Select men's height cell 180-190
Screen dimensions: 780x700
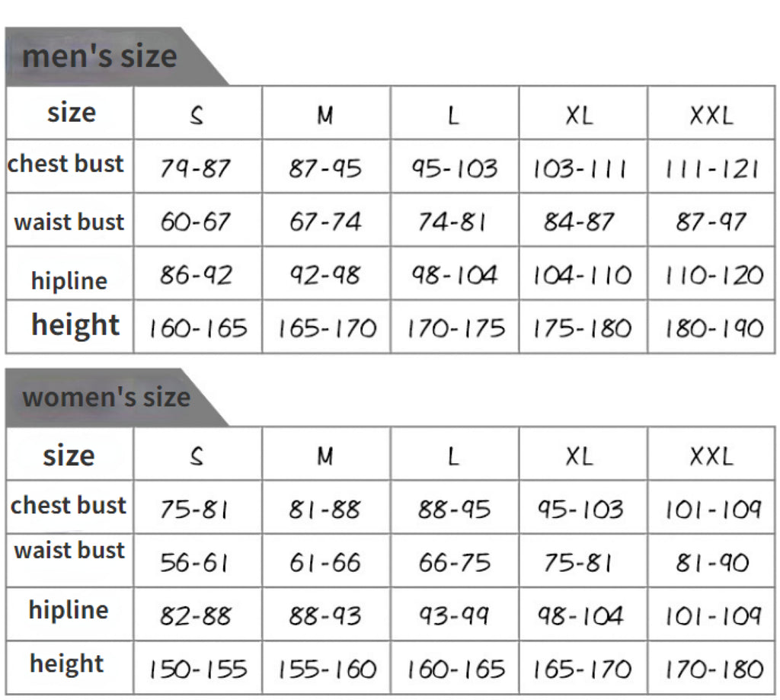coord(713,328)
